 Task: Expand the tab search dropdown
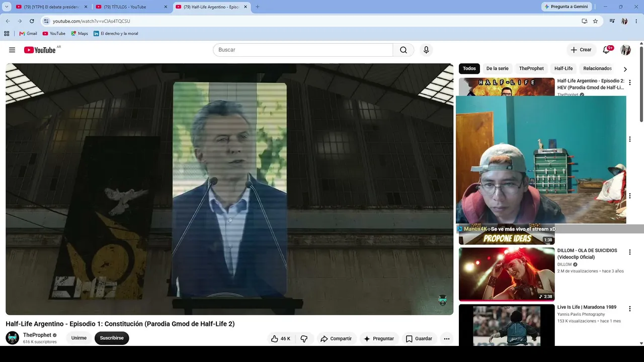tap(7, 7)
